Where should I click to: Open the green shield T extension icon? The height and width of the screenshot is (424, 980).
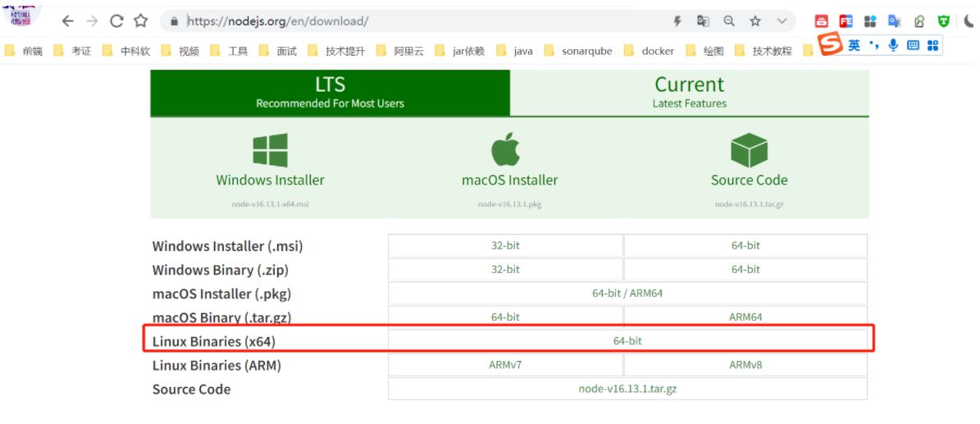click(x=944, y=21)
